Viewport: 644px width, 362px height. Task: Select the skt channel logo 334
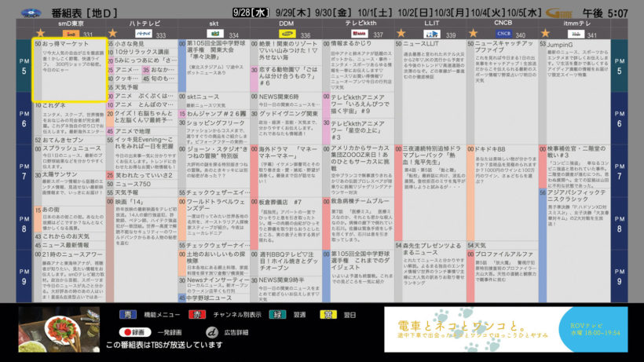point(215,34)
